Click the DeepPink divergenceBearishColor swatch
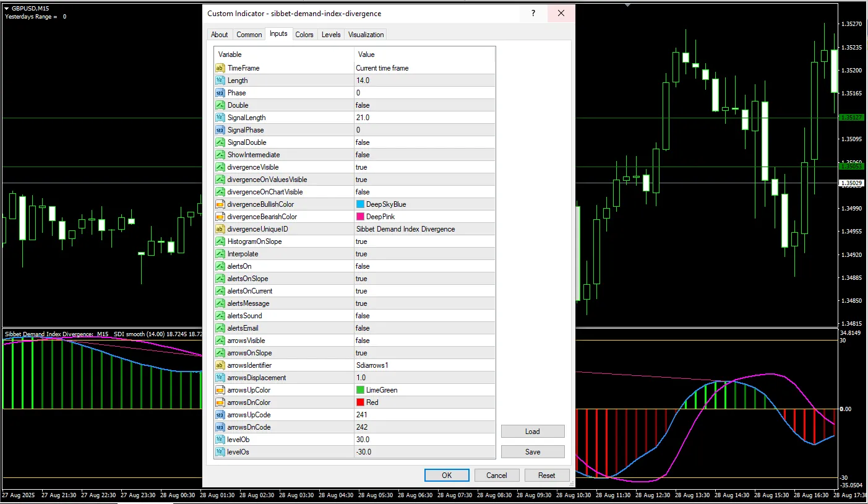Screen dimensions: 868x504 pyautogui.click(x=361, y=217)
